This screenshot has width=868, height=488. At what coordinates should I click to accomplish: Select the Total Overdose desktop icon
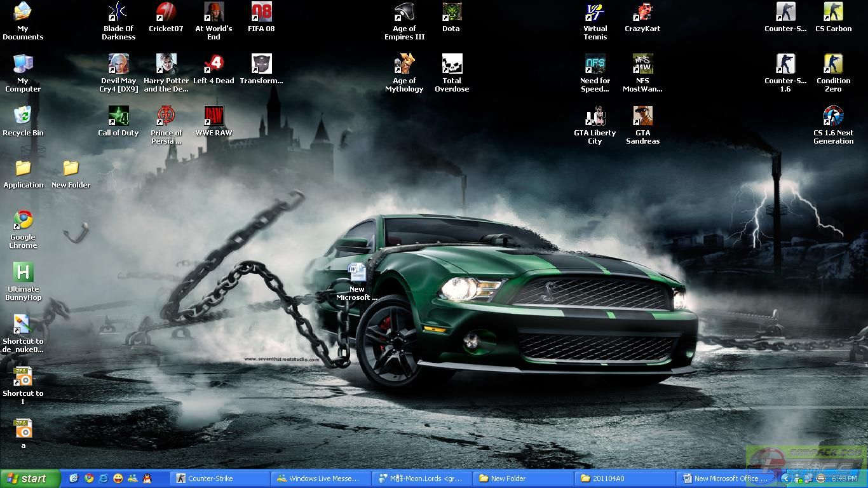452,65
